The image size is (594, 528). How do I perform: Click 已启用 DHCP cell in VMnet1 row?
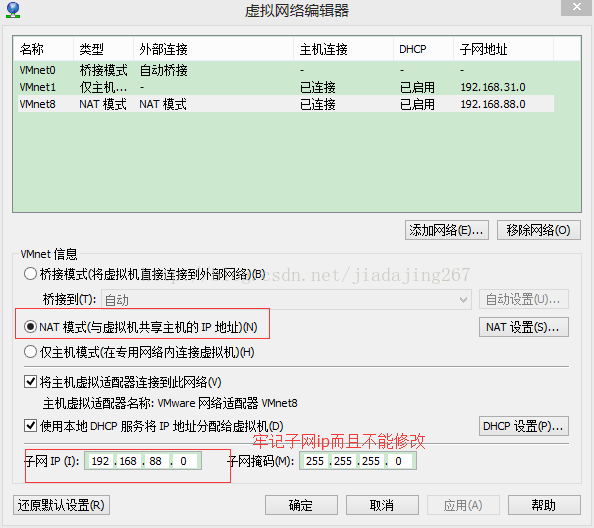[417, 87]
